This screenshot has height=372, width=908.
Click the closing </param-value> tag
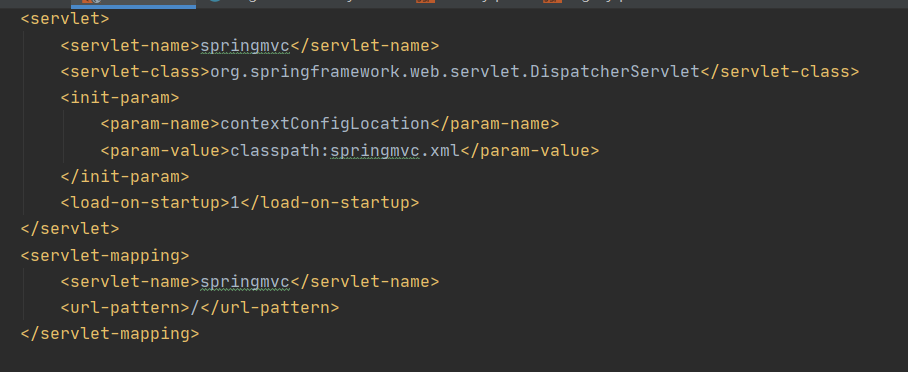[x=529, y=151]
